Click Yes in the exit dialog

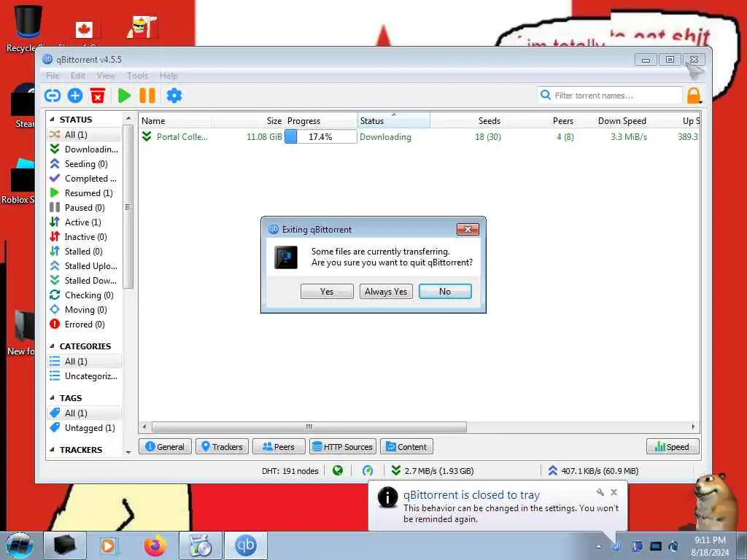(x=327, y=292)
